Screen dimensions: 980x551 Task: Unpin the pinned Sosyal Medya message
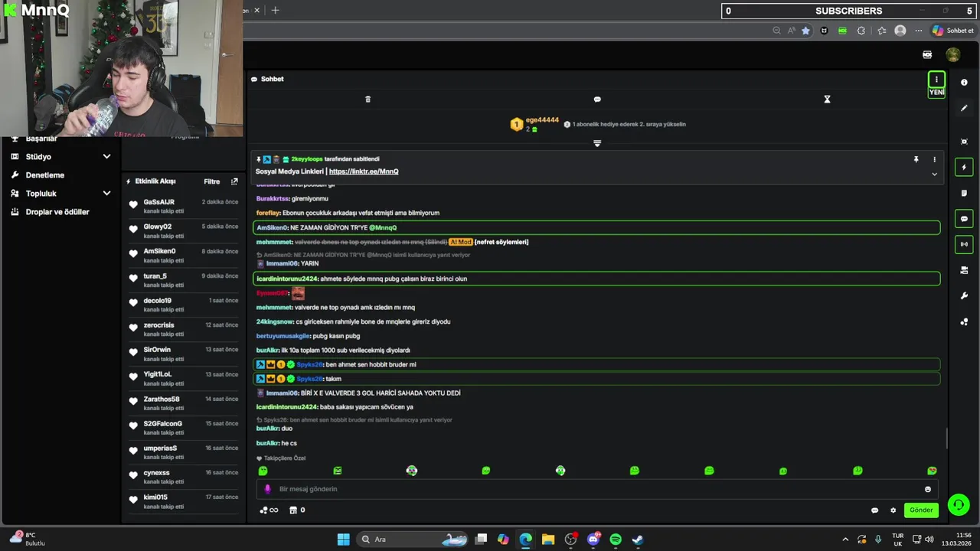point(916,159)
